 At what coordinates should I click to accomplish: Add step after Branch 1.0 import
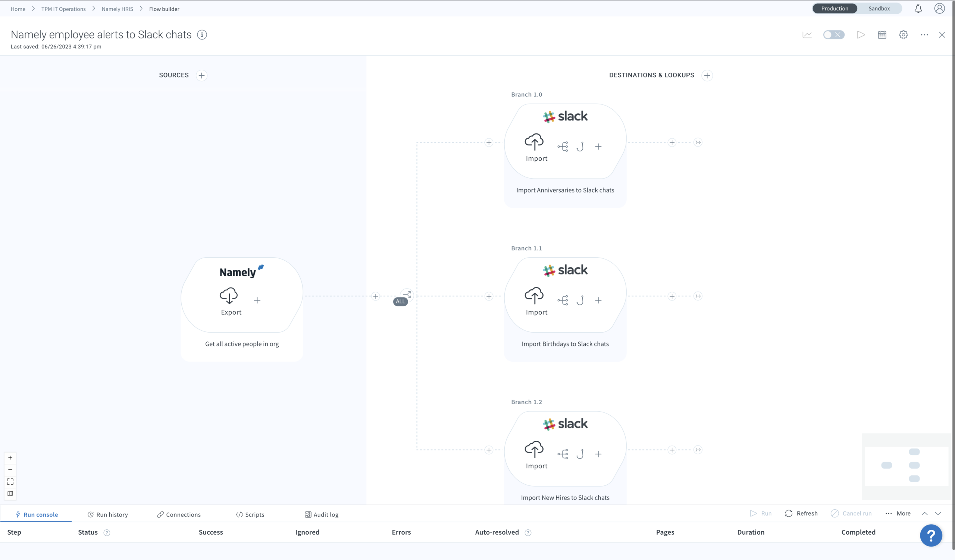pyautogui.click(x=671, y=142)
